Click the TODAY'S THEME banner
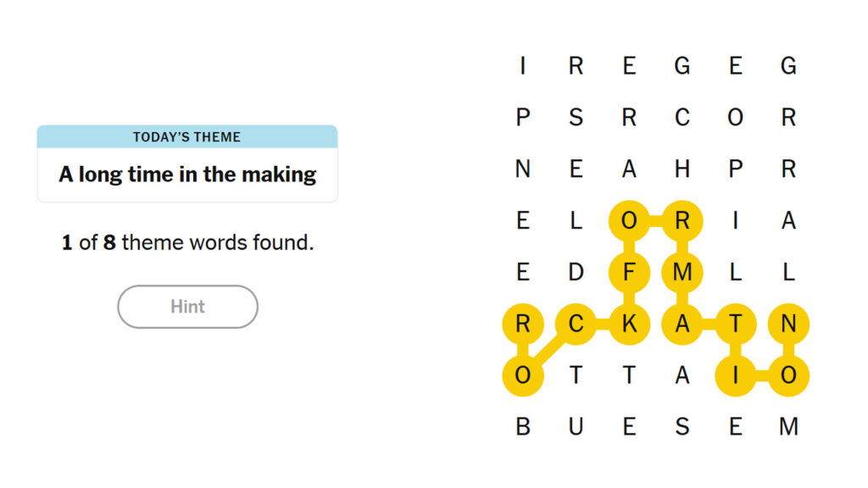Viewport: 868px width, 488px height. point(186,136)
